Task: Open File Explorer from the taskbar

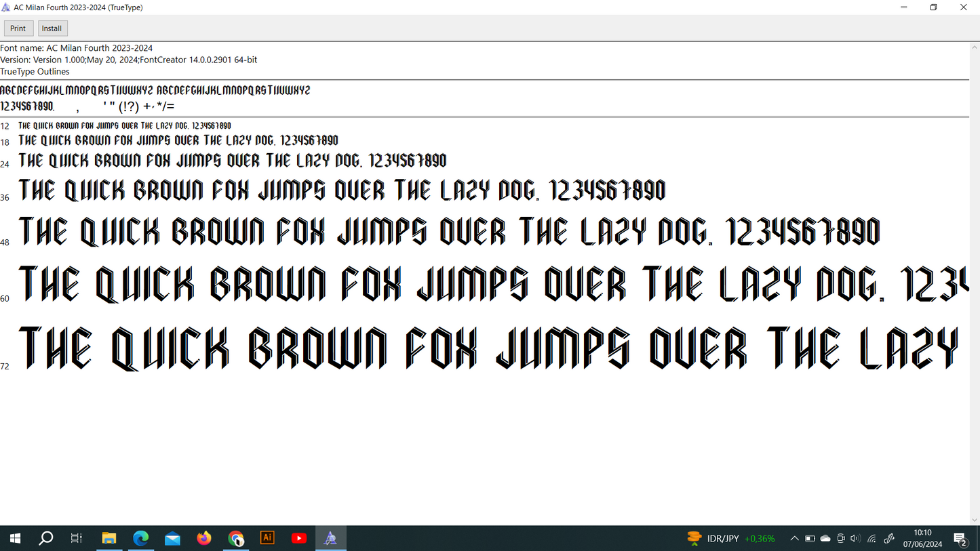Action: [x=109, y=538]
